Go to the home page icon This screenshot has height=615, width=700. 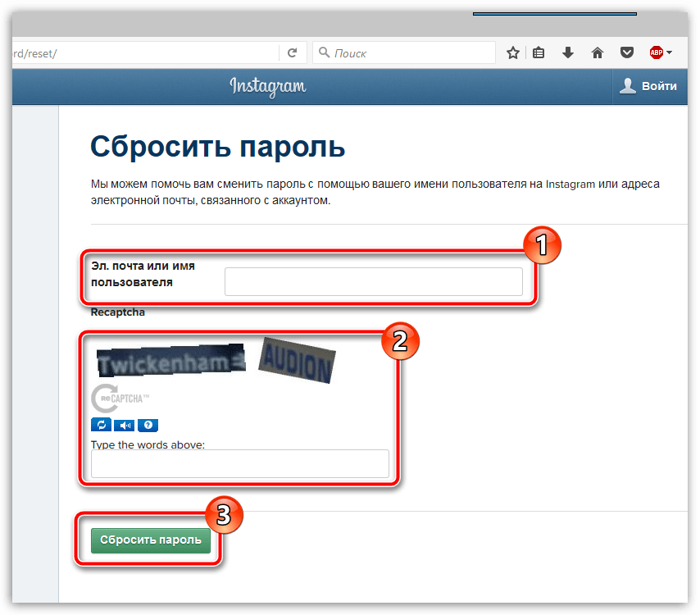click(x=598, y=53)
